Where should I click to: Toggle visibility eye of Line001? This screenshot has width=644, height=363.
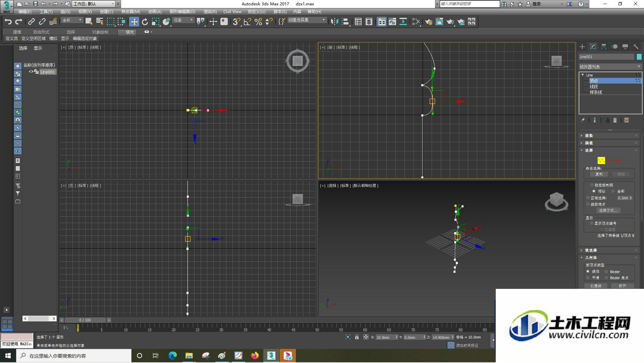pos(31,72)
